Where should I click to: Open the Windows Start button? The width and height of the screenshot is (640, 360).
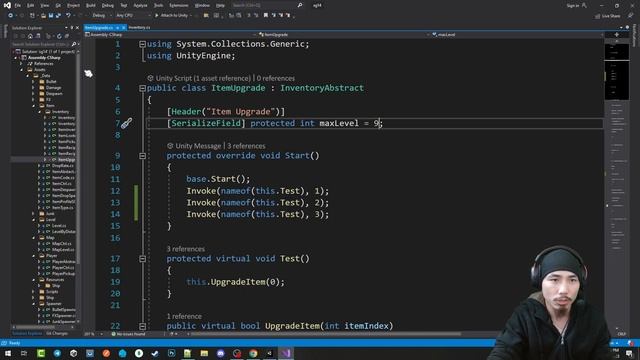coord(8,353)
